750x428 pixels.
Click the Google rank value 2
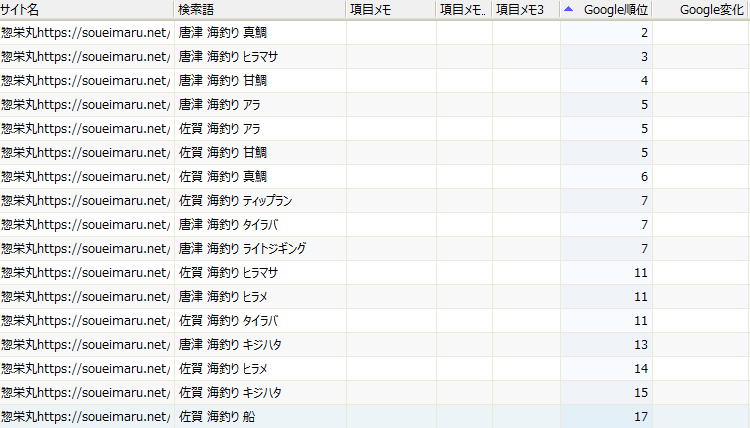pyautogui.click(x=644, y=33)
